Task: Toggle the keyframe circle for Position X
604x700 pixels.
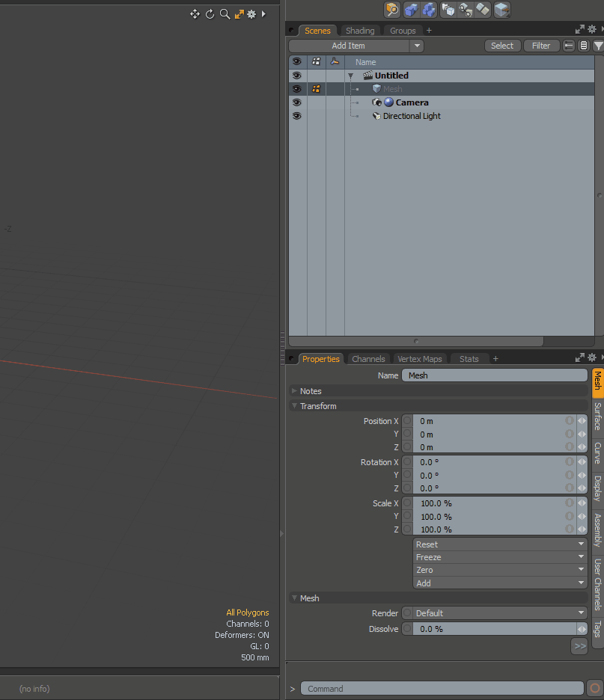Action: click(x=407, y=420)
